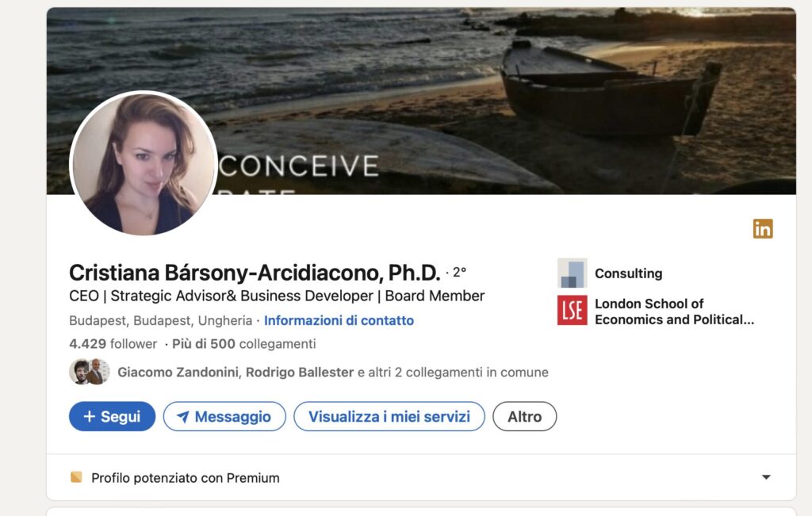Open the Consulting company name link
Viewport: 812px width, 516px height.
(x=628, y=273)
